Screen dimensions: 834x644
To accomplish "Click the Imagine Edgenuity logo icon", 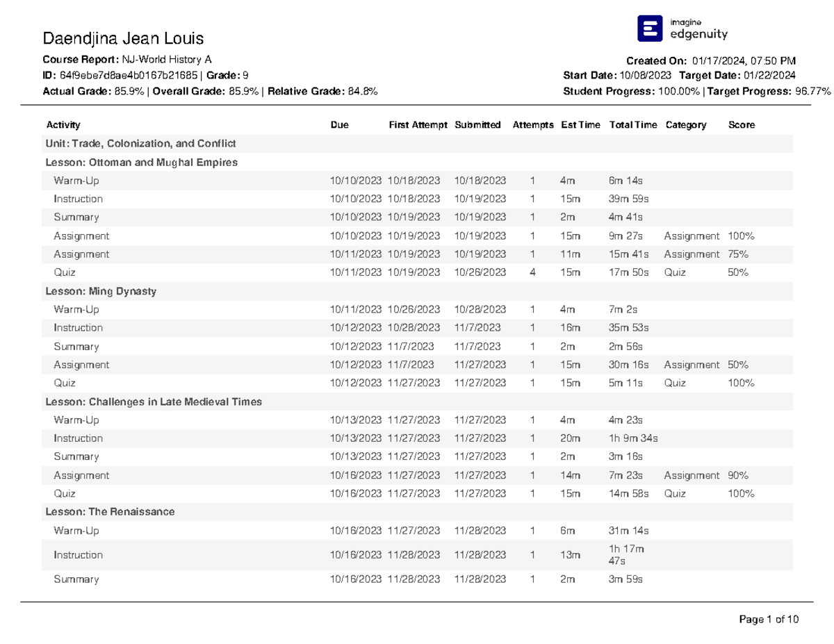I will tap(650, 28).
